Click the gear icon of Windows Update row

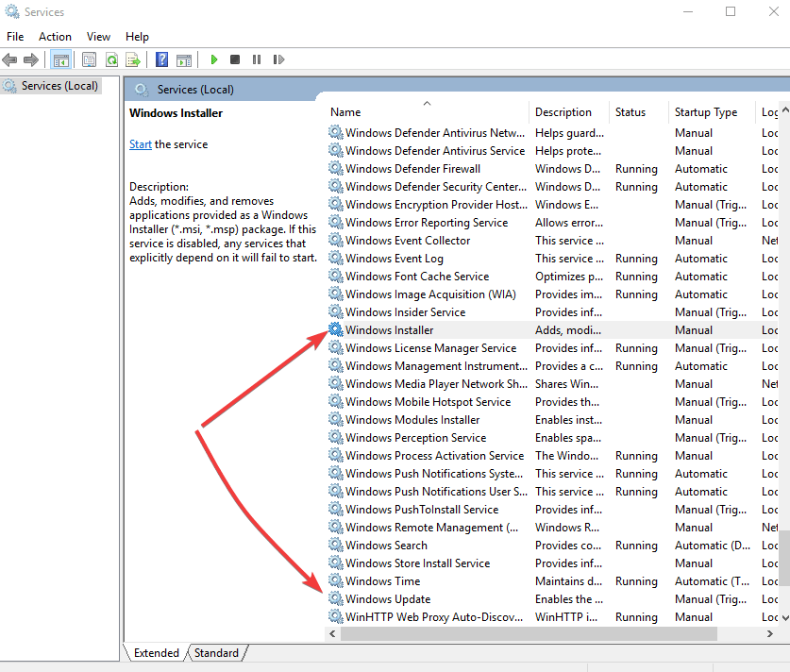click(x=336, y=599)
